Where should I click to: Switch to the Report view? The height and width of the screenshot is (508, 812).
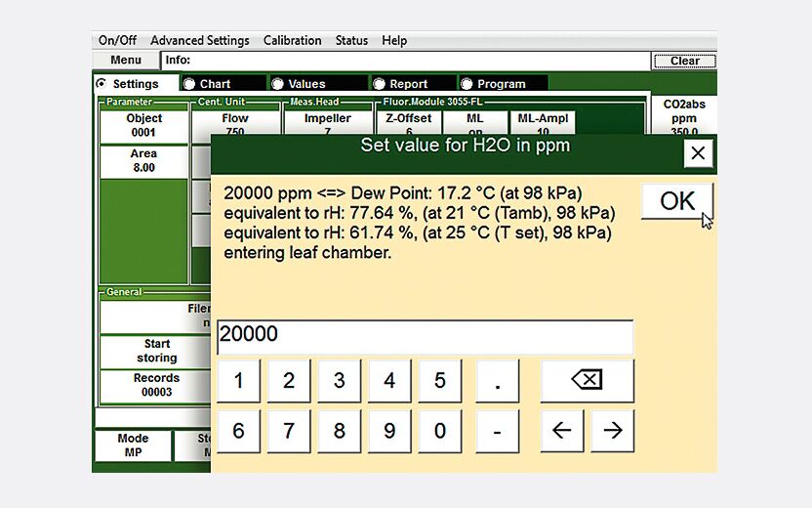click(x=413, y=83)
